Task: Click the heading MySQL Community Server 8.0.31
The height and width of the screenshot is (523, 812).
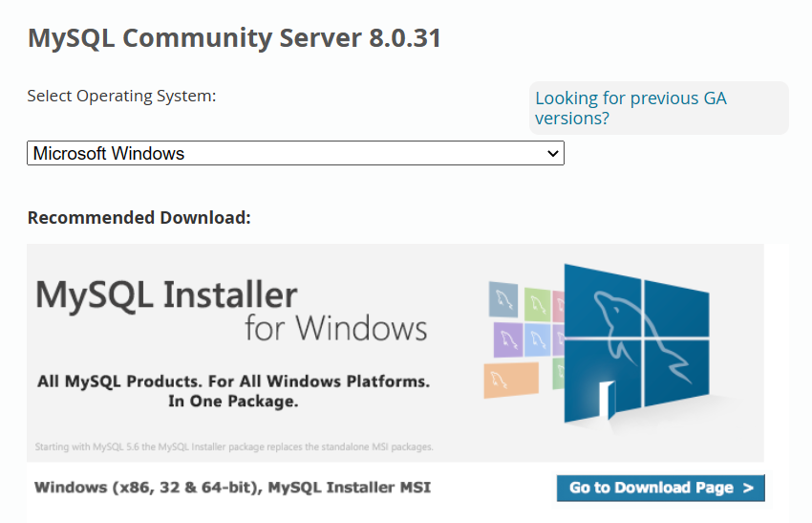Action: (x=234, y=38)
